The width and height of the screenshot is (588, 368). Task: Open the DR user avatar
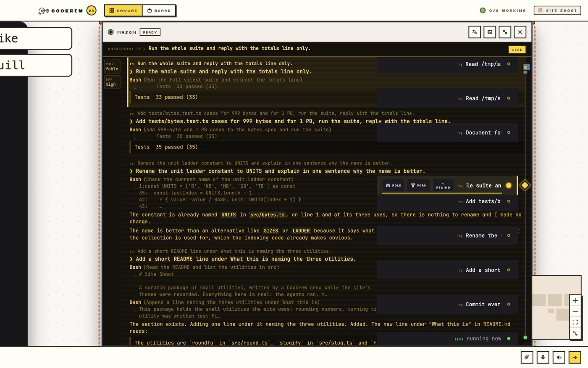coord(91,11)
